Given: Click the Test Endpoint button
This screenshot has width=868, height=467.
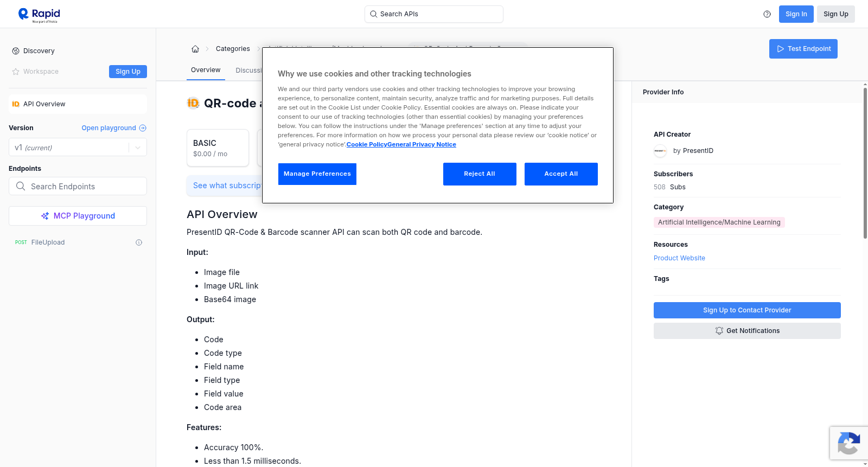Looking at the screenshot, I should click(803, 49).
